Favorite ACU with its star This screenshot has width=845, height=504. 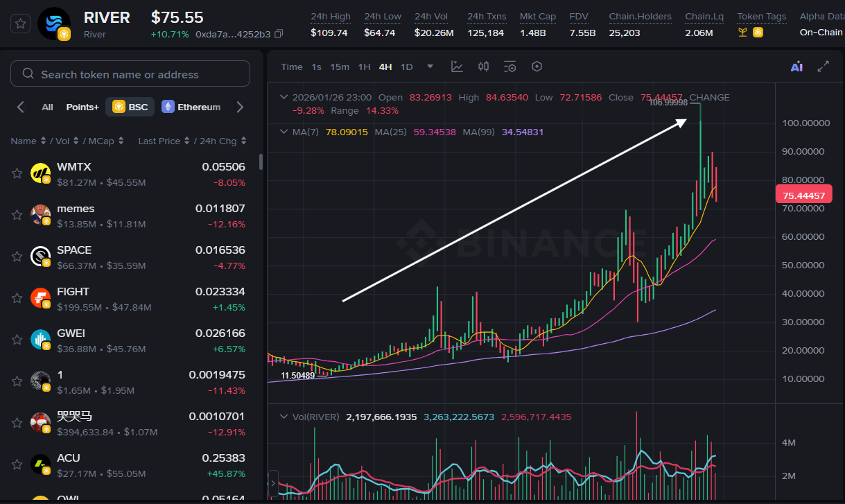(17, 465)
